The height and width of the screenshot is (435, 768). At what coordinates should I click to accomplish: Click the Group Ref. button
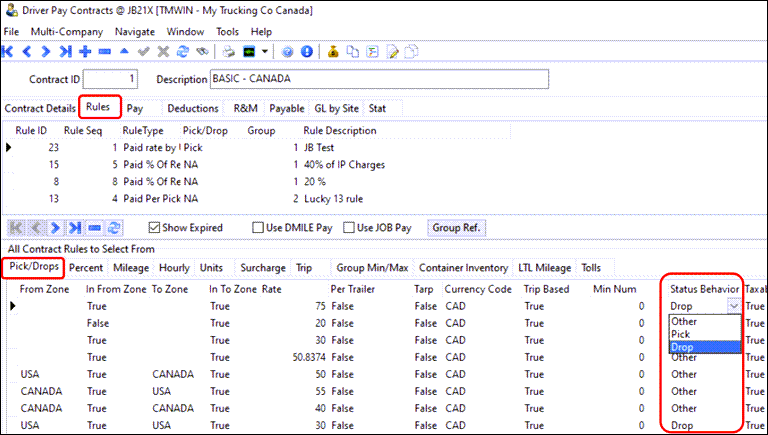tap(456, 228)
